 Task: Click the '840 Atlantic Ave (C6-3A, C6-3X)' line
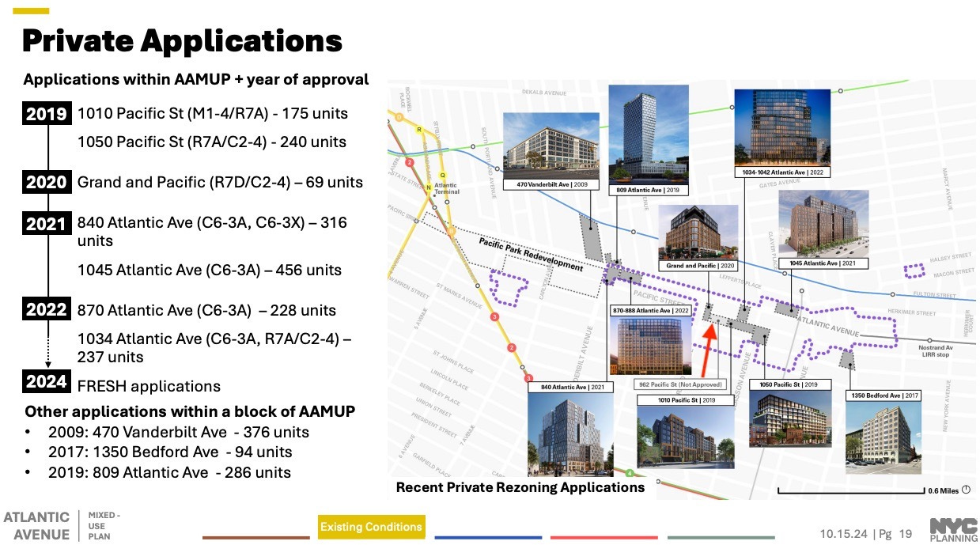[212, 232]
